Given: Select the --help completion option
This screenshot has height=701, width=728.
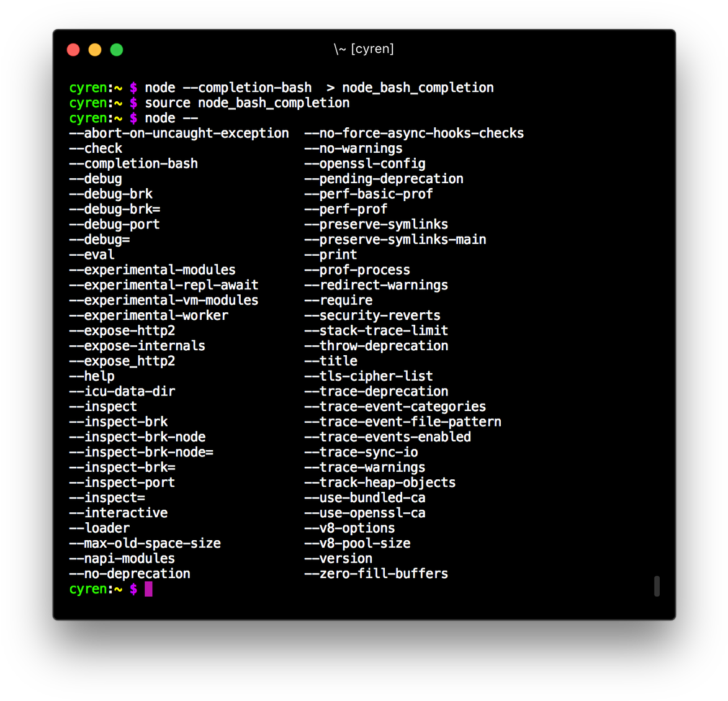Looking at the screenshot, I should [x=91, y=376].
